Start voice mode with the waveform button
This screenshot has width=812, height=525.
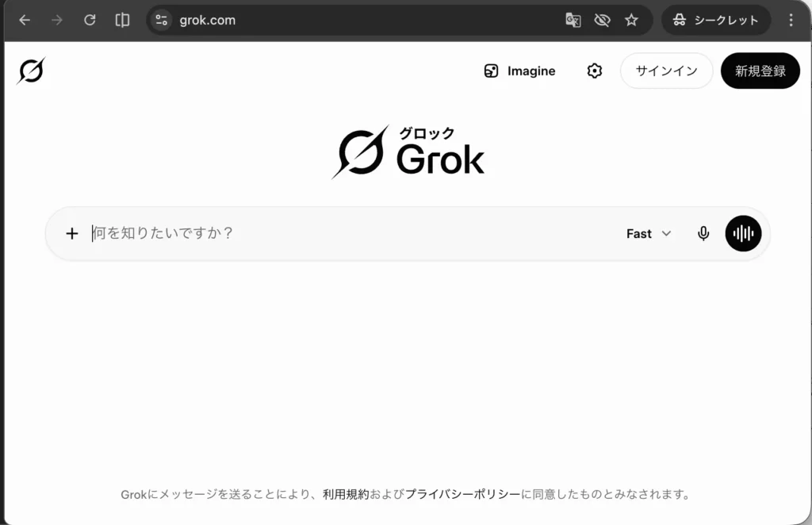pos(743,233)
